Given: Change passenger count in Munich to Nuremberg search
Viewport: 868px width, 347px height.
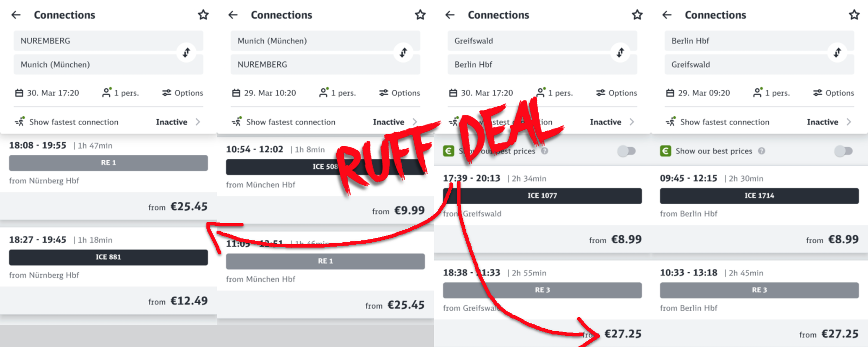Looking at the screenshot, I should [x=338, y=93].
